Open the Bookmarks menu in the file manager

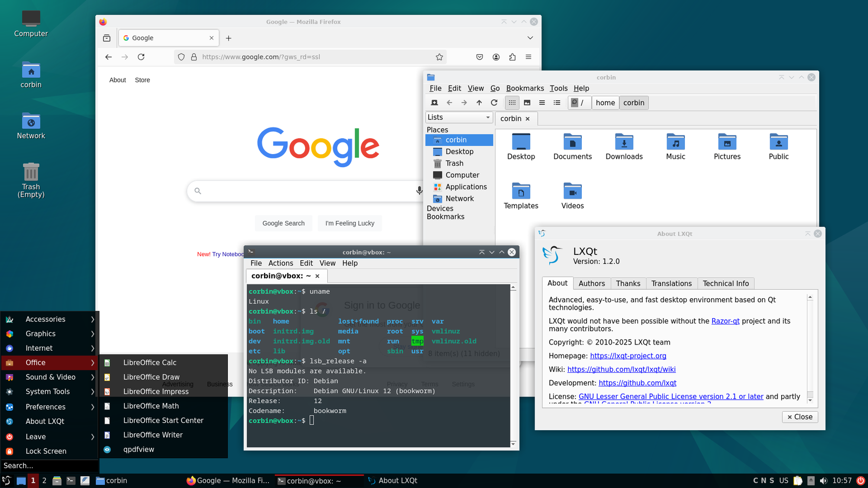[x=525, y=88]
